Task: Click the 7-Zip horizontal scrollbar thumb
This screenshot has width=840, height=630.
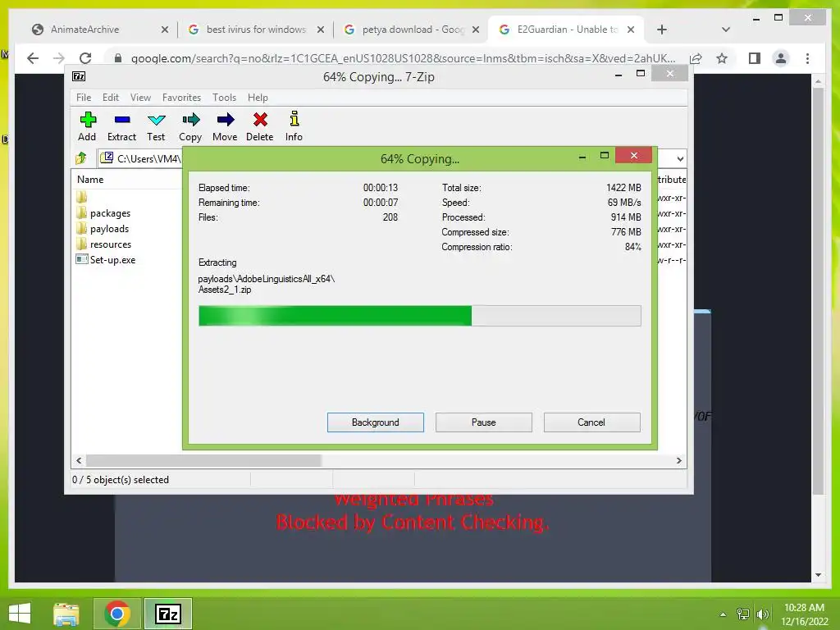Action: 203,461
